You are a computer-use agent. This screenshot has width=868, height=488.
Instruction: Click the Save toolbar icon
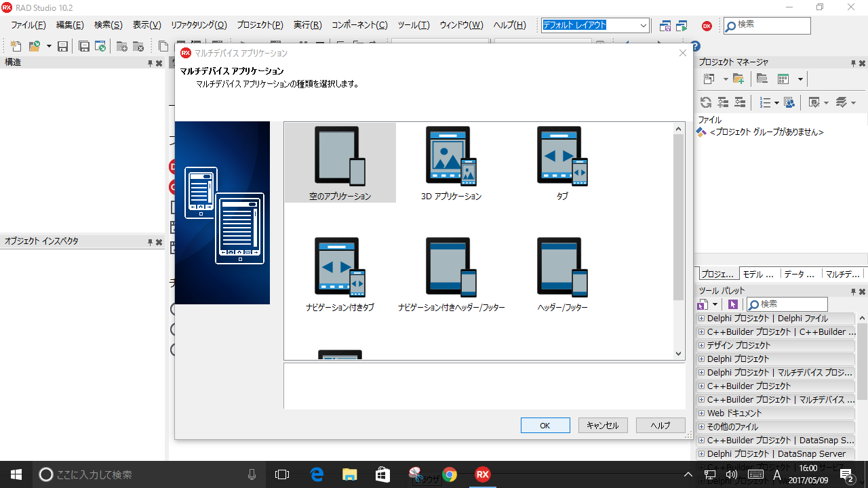tap(62, 46)
